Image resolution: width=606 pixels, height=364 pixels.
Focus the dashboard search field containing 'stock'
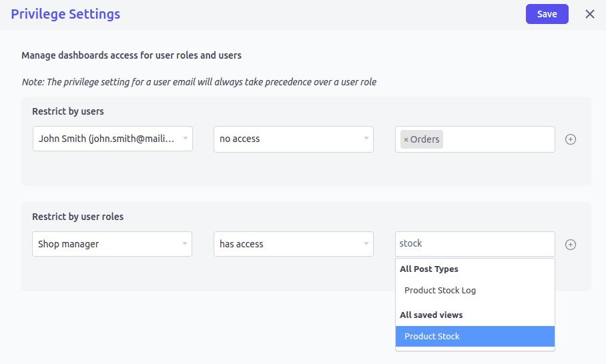tap(475, 244)
